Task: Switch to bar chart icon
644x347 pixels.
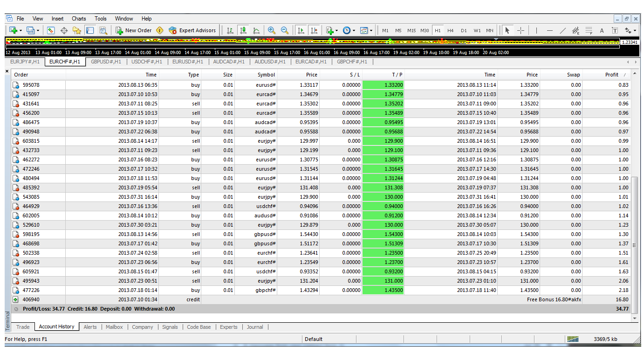Action: (x=230, y=30)
